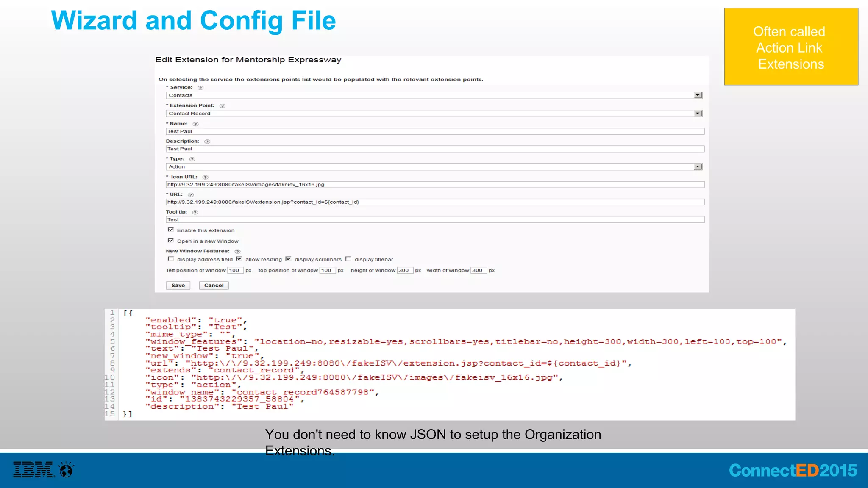Click the help icon next to Type
This screenshot has width=868, height=488.
pyautogui.click(x=192, y=159)
